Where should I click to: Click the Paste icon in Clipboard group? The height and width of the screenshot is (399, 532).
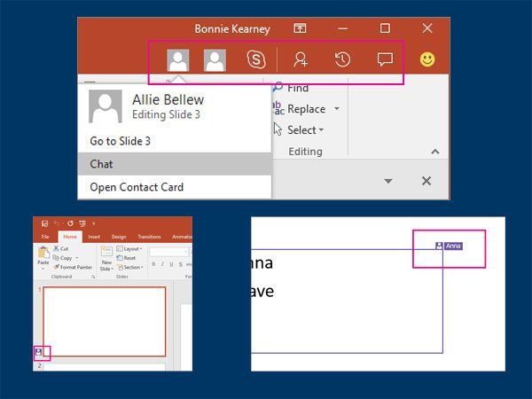tap(43, 253)
